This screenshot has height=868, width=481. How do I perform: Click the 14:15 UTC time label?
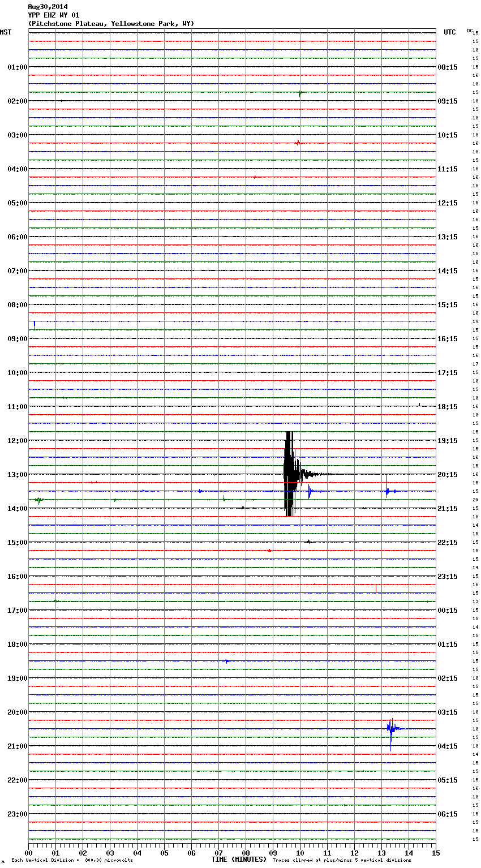click(448, 271)
